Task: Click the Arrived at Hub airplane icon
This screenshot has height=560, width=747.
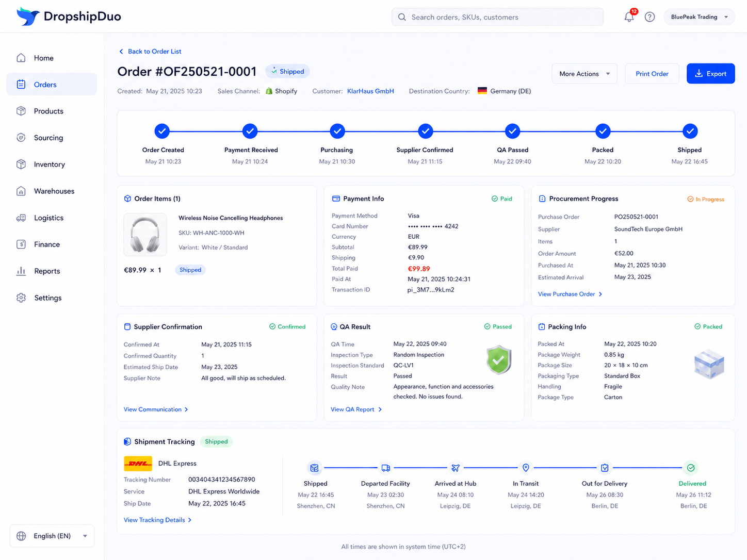Action: 456,468
